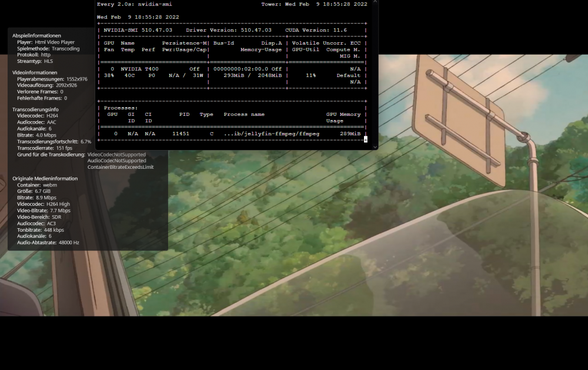The image size is (588, 370).
Task: Click 'Bitrate: 4.0 Mbps' line
Action: pos(36,135)
